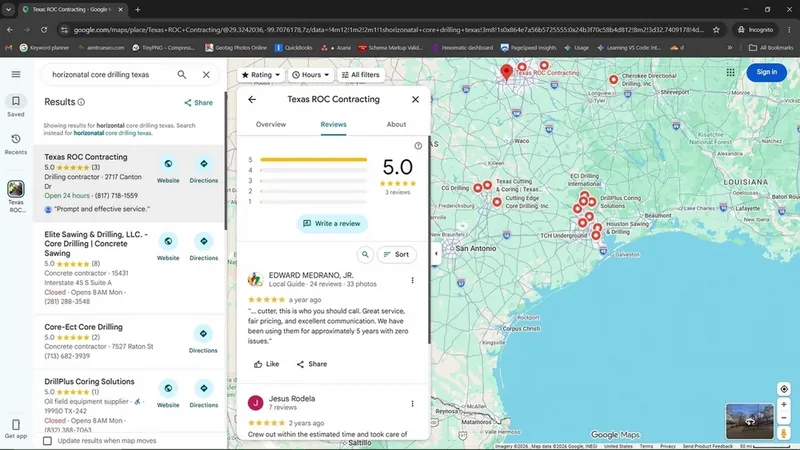This screenshot has width=800, height=450.
Task: Click the 4-star rating bar
Action: (313, 170)
